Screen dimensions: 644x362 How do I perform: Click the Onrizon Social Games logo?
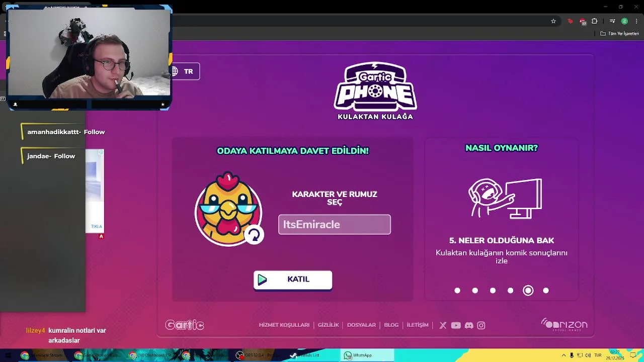click(564, 324)
